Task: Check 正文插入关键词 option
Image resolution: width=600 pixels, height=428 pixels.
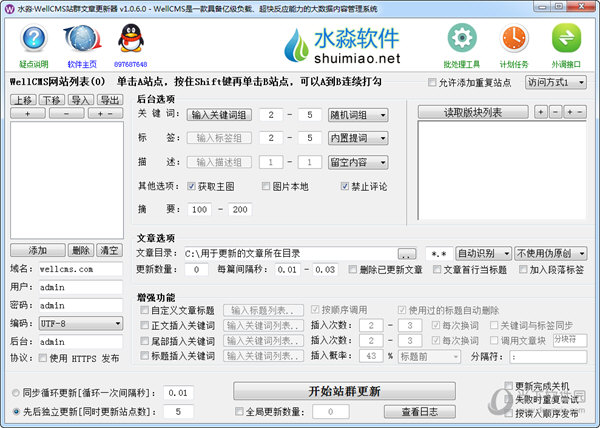Action: click(145, 325)
